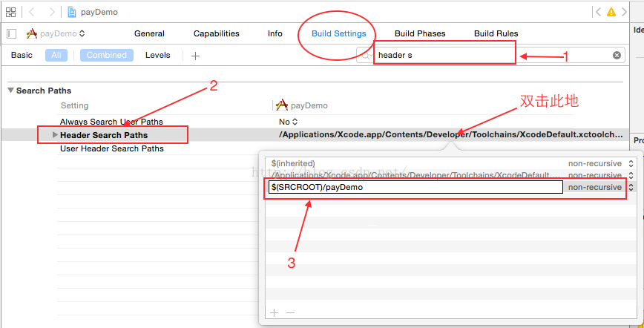
Task: Open the related items grid icon
Action: pos(10,12)
